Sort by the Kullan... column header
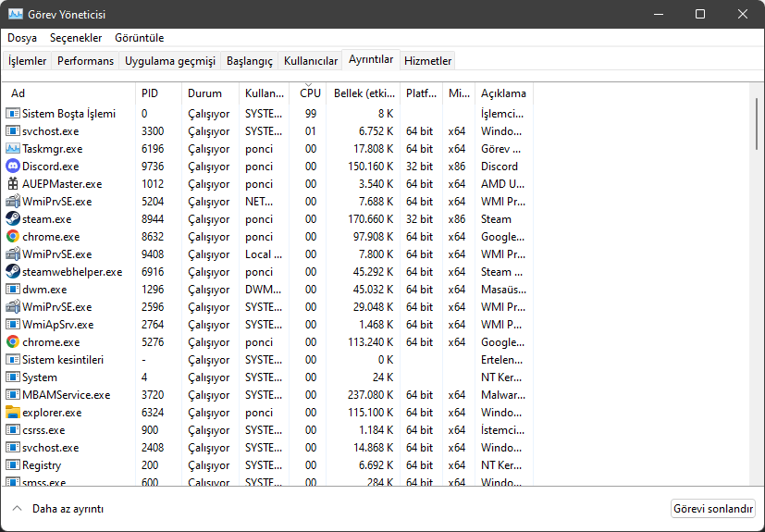Screen dimensions: 765x532 tap(264, 93)
